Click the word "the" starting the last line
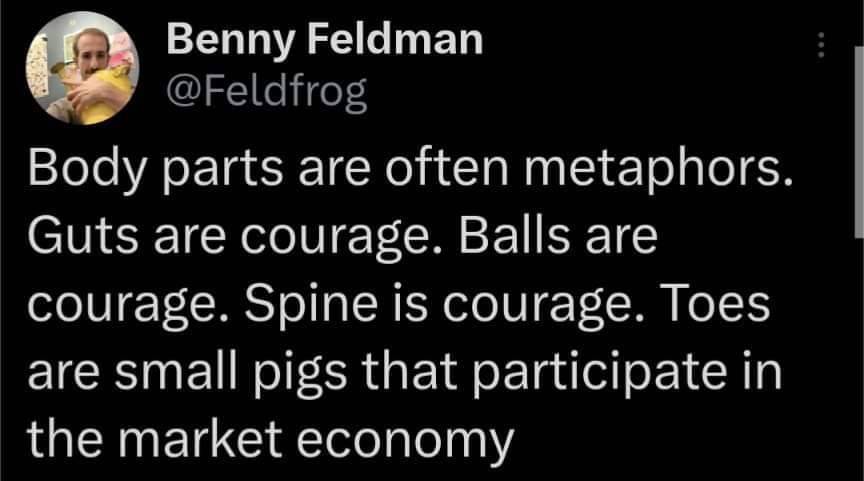864x481 pixels. (x=65, y=439)
